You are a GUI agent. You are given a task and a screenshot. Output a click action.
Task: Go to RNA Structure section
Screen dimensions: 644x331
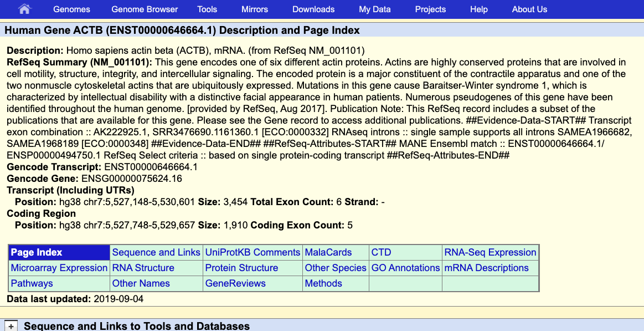(143, 268)
